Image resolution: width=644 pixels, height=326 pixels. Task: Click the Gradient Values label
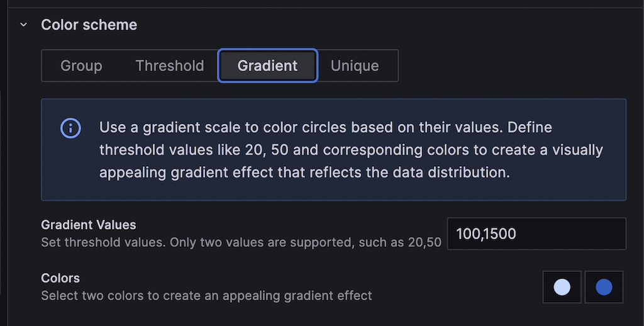[x=89, y=225]
